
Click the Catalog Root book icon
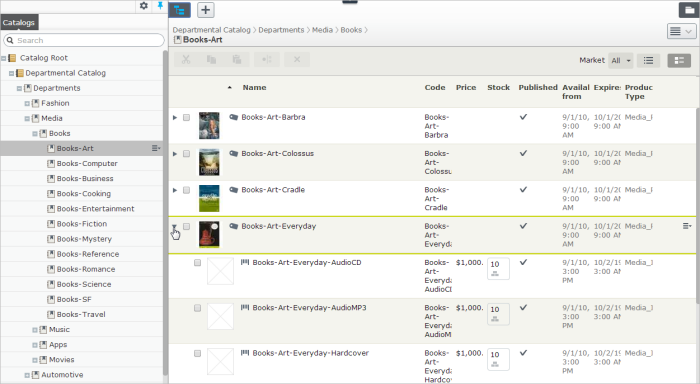(12, 58)
